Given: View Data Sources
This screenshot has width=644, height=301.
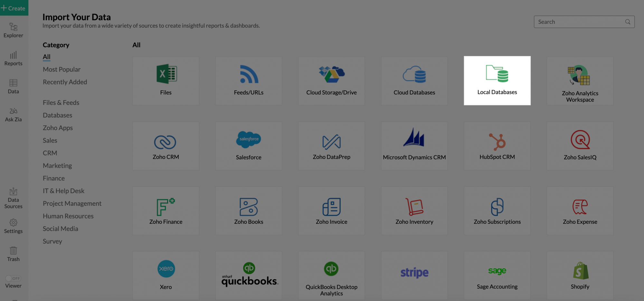Looking at the screenshot, I should click(x=13, y=198).
